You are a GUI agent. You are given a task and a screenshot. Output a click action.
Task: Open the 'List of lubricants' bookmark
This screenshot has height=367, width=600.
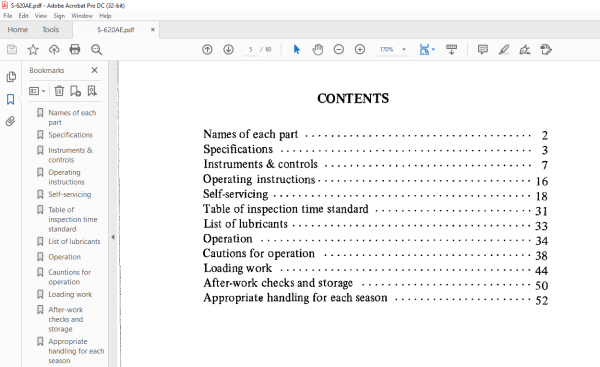point(74,241)
